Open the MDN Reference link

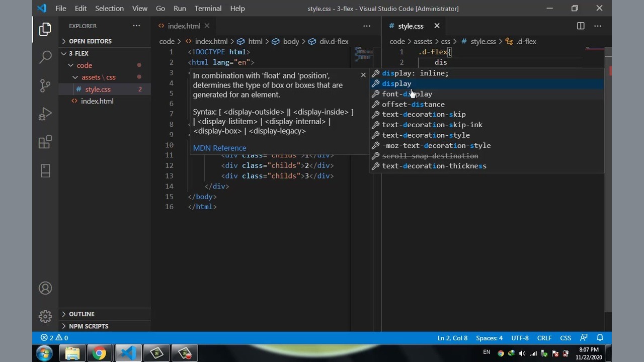click(x=219, y=148)
